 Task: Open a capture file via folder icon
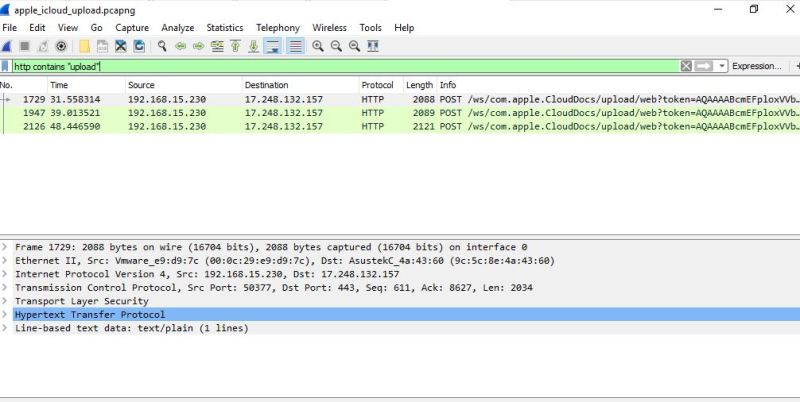coord(85,46)
